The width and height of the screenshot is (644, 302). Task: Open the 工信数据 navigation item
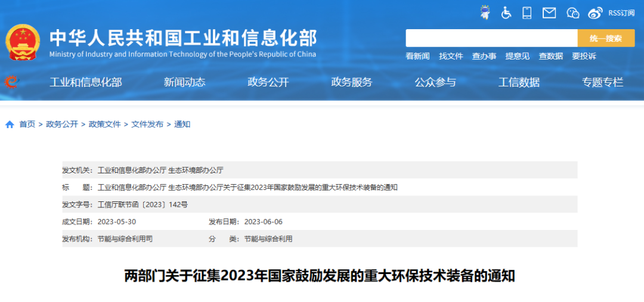click(x=519, y=82)
